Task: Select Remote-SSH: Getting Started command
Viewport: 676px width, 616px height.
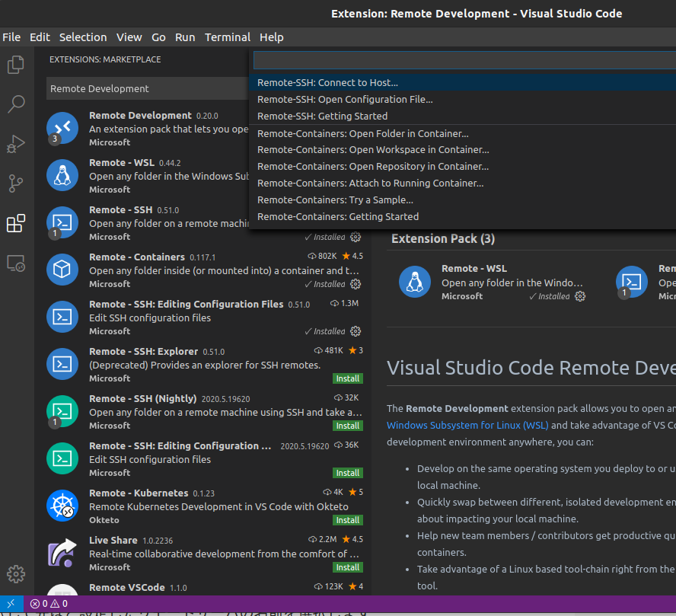Action: [x=462, y=116]
